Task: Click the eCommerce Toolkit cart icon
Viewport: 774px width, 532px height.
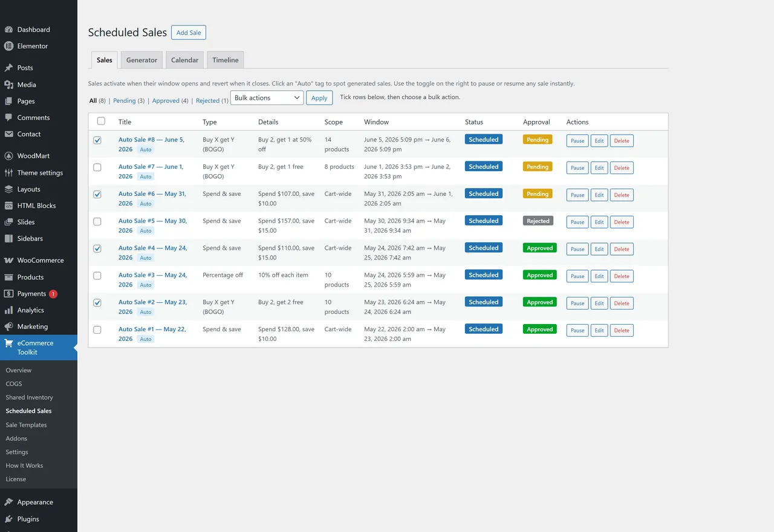Action: pos(8,343)
